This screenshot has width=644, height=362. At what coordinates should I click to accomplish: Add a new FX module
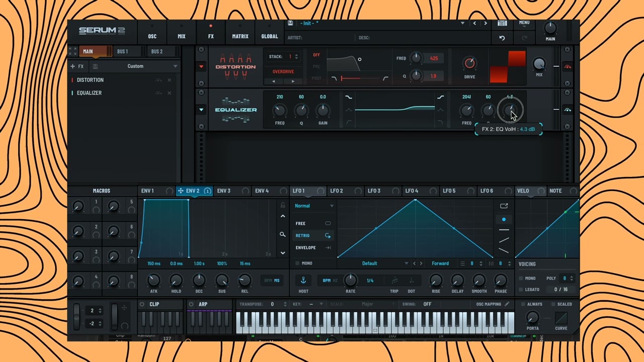[77, 66]
